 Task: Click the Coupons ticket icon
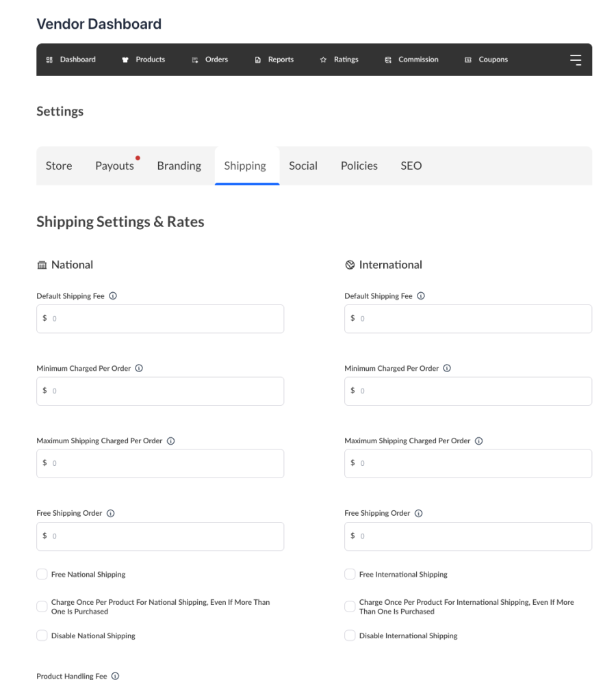[468, 60]
